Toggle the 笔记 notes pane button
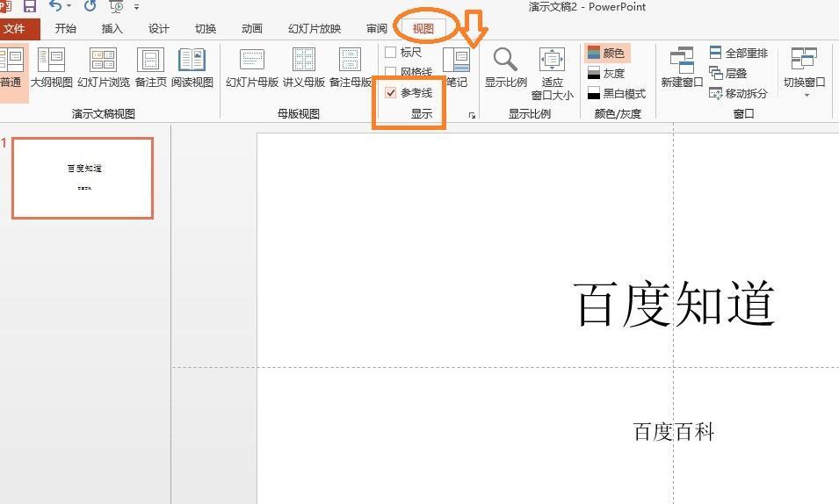Image resolution: width=839 pixels, height=504 pixels. 457,67
